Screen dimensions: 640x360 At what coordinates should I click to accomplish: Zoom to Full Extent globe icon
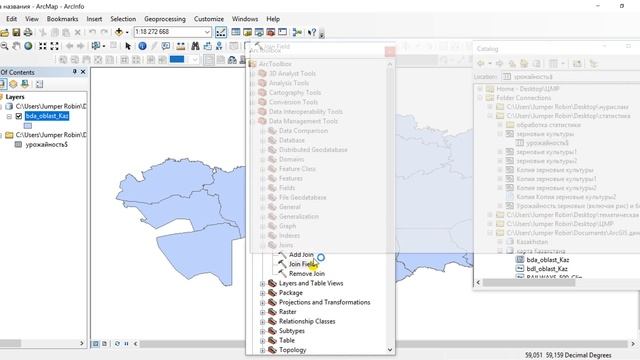point(28,46)
